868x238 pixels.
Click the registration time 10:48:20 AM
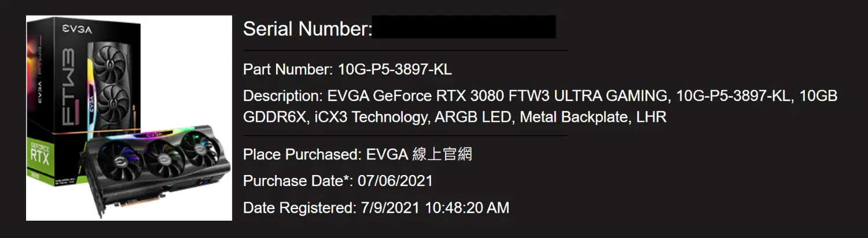pos(467,207)
